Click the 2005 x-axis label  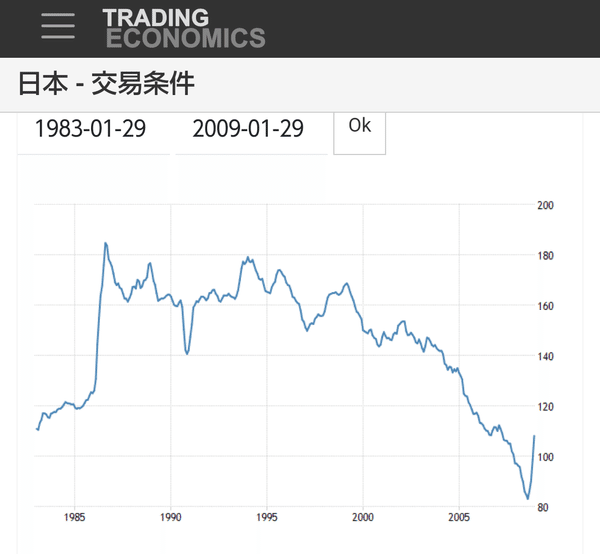[459, 517]
